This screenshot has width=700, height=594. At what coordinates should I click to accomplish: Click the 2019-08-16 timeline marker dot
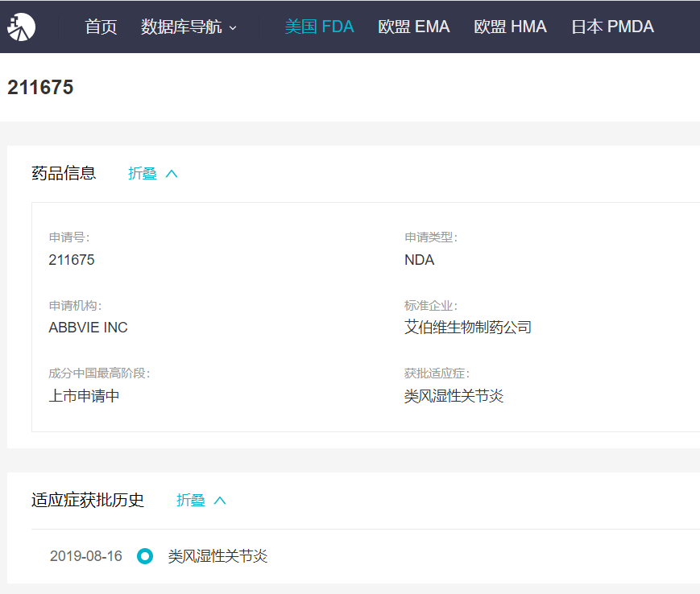(145, 556)
